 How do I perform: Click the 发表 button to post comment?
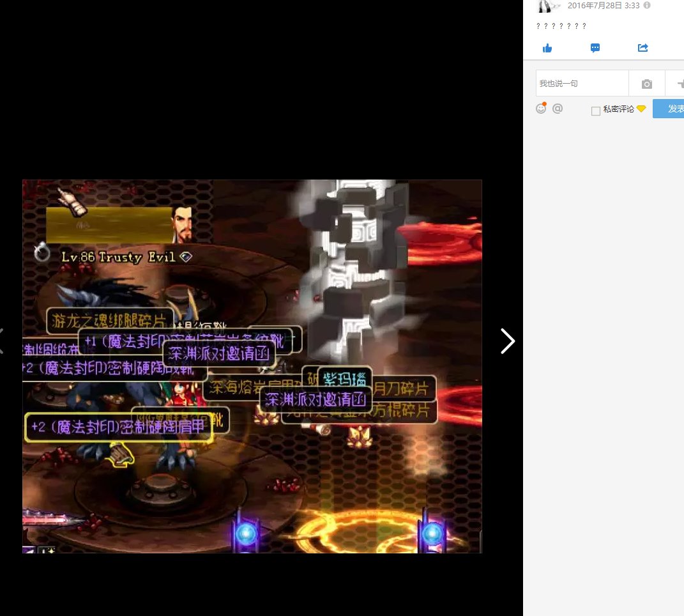(668, 109)
